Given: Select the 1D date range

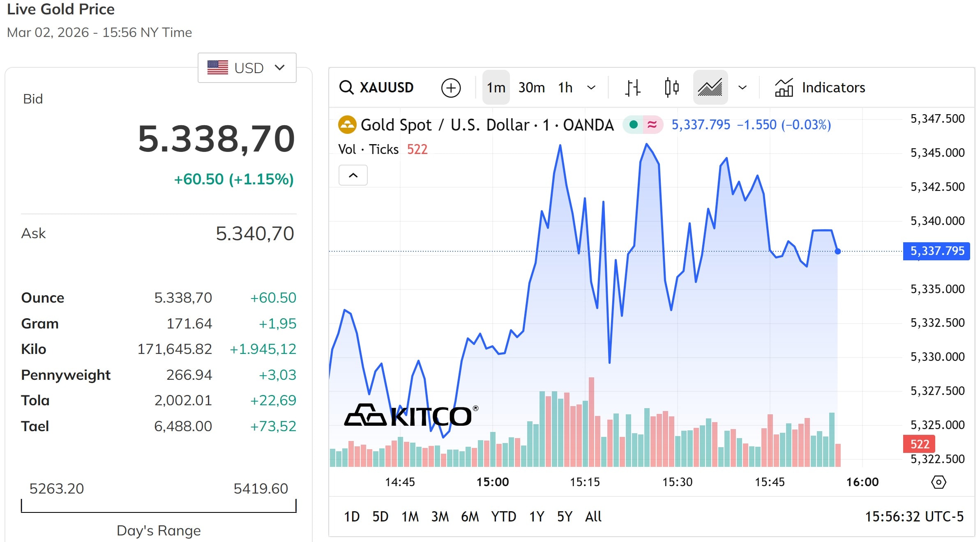Looking at the screenshot, I should pyautogui.click(x=352, y=516).
